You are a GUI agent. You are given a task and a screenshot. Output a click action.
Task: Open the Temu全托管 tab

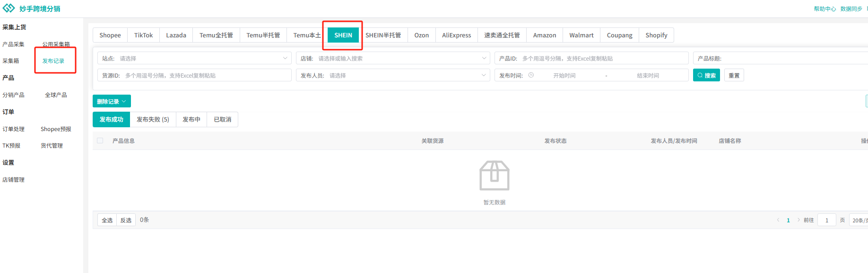[x=216, y=35]
